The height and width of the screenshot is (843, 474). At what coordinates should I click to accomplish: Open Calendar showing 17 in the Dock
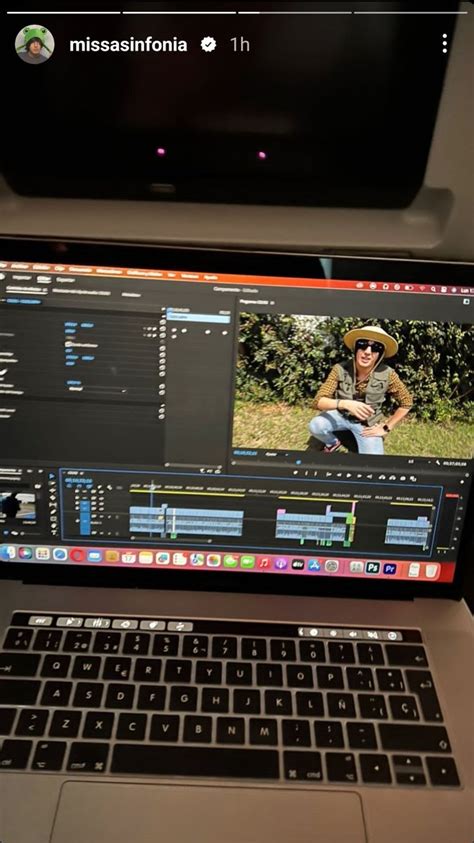pos(128,557)
